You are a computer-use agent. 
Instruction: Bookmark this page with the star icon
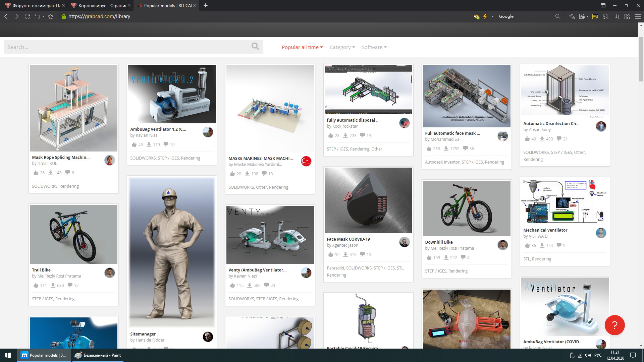[51, 16]
